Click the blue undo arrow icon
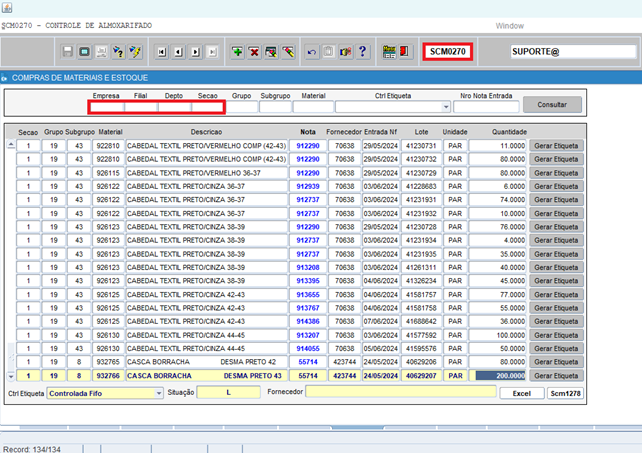 coord(312,52)
